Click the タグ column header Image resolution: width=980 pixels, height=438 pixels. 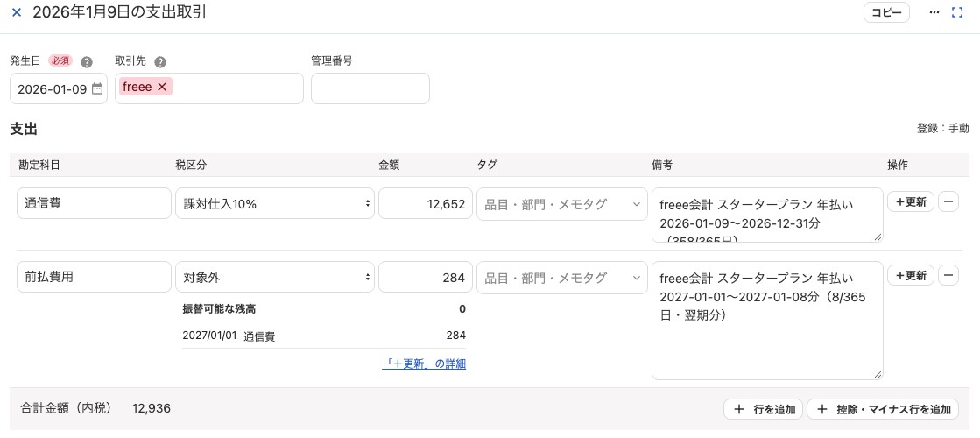pyautogui.click(x=487, y=165)
